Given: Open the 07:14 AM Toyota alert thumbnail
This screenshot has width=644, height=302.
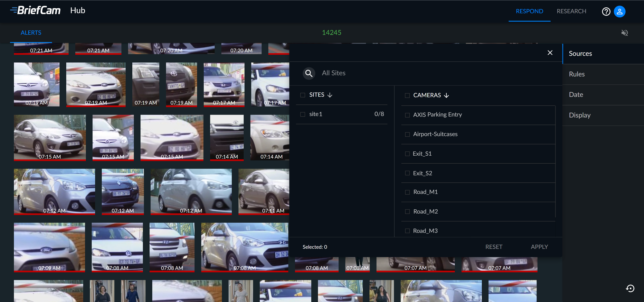Looking at the screenshot, I should click(x=227, y=138).
